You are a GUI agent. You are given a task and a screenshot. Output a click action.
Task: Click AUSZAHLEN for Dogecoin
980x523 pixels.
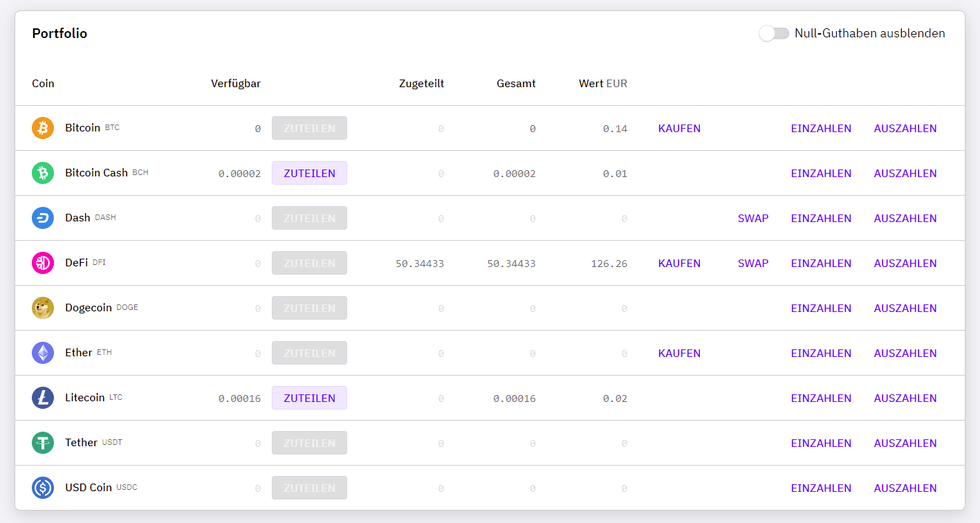pyautogui.click(x=905, y=309)
